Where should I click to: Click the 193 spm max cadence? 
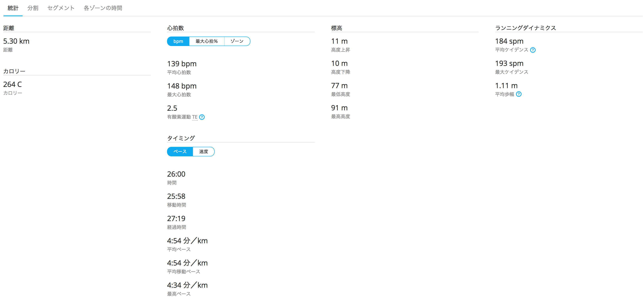[x=509, y=63]
